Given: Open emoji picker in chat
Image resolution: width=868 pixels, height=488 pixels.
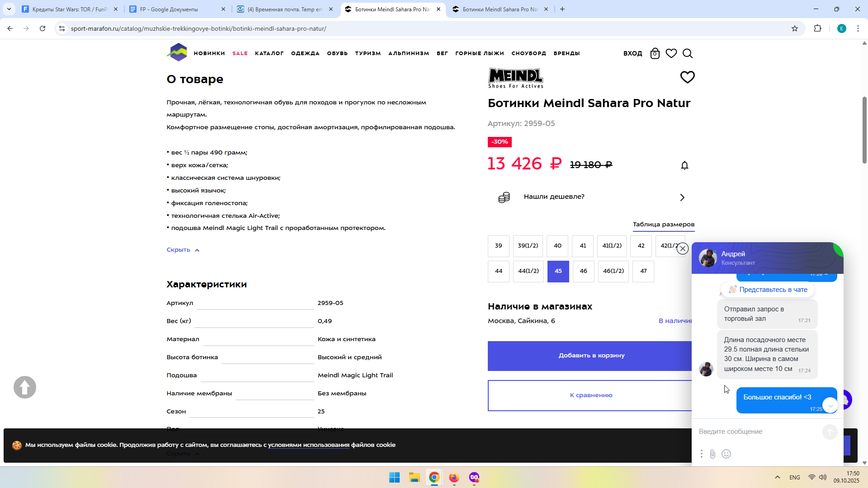Looking at the screenshot, I should [726, 454].
